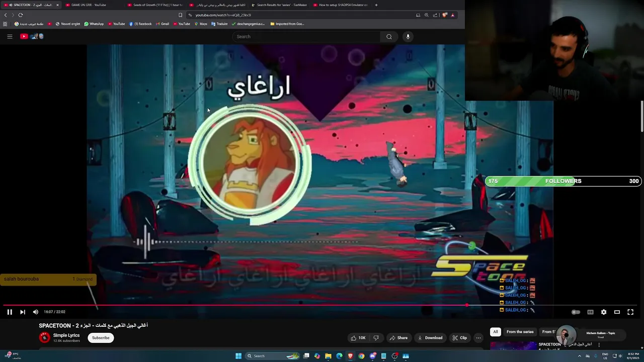Dislike the video
This screenshot has height=362, width=644.
[376, 338]
